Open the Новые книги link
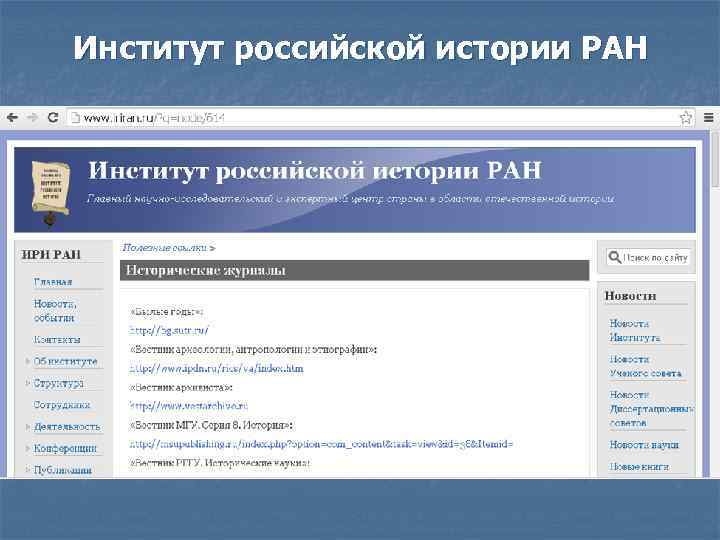 pyautogui.click(x=639, y=467)
